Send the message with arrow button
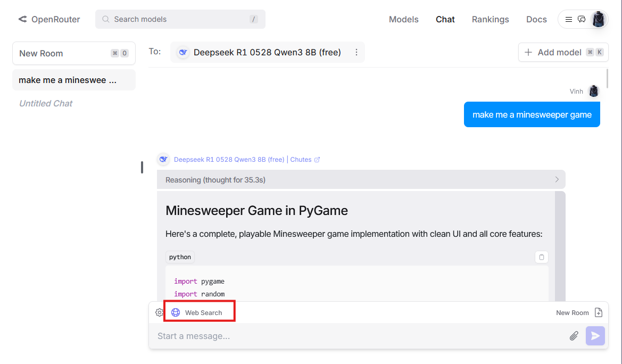622x364 pixels. tap(595, 336)
